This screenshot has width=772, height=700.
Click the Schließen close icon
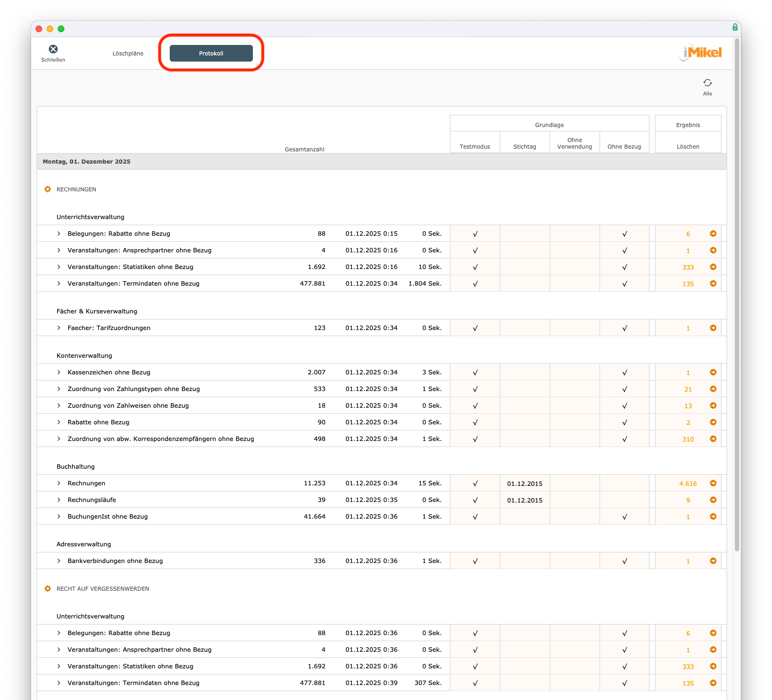[53, 49]
